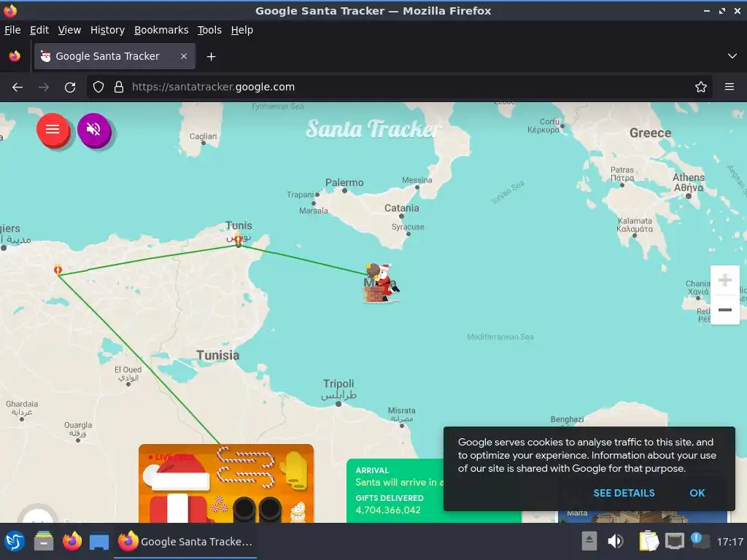Open the red hamburger menu button

[x=53, y=129]
